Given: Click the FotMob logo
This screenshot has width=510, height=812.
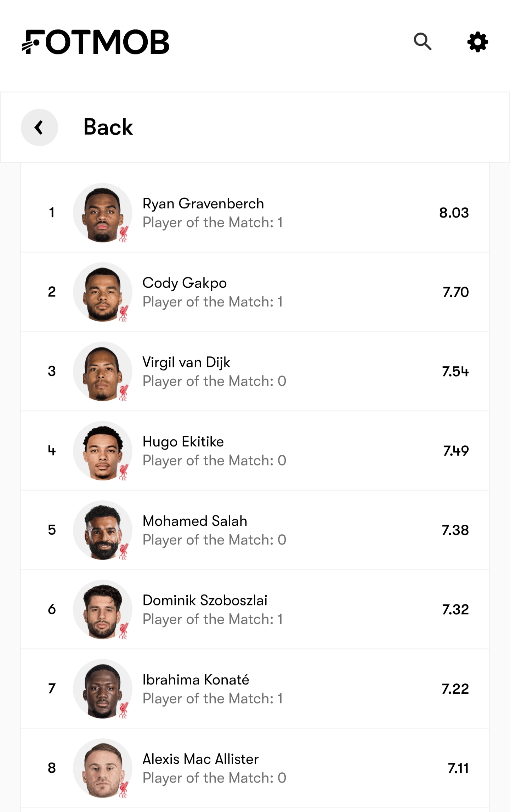Looking at the screenshot, I should (96, 42).
